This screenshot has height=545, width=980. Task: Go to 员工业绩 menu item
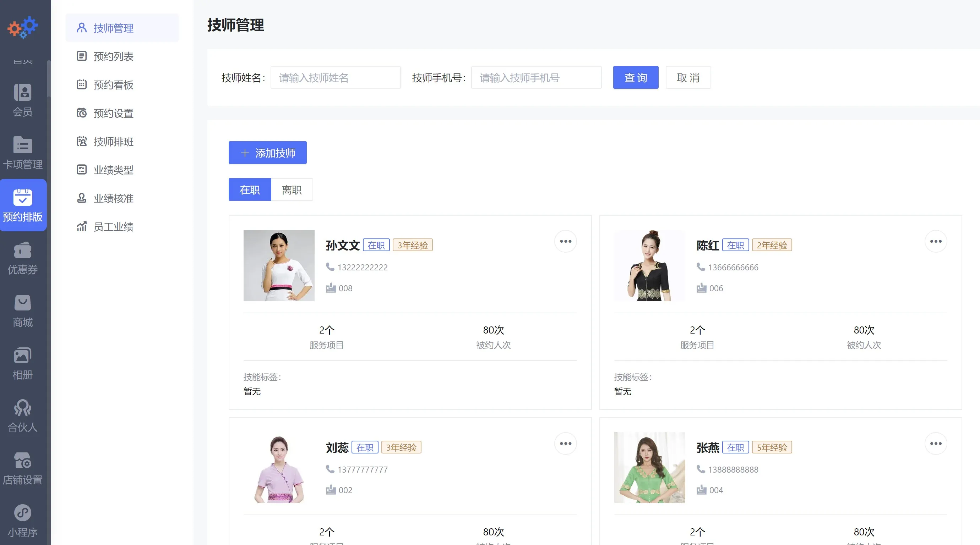click(122, 226)
